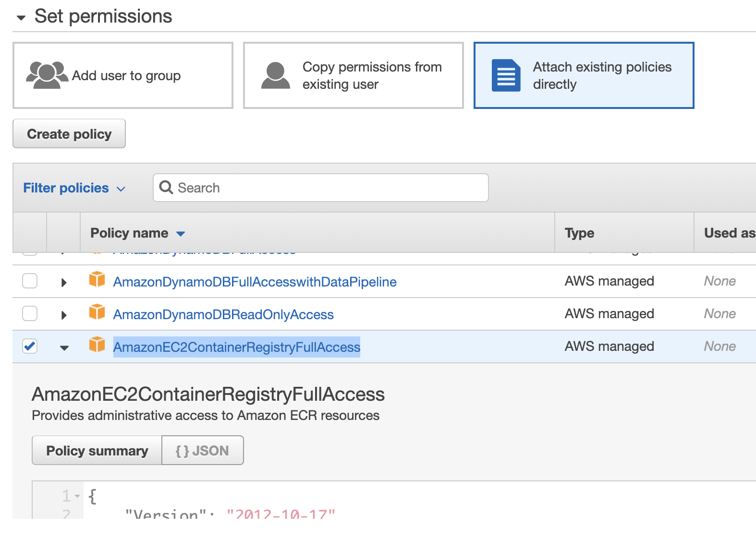Click the AmazonEC2ContainerRegistryFullAccess detail heading

point(208,394)
